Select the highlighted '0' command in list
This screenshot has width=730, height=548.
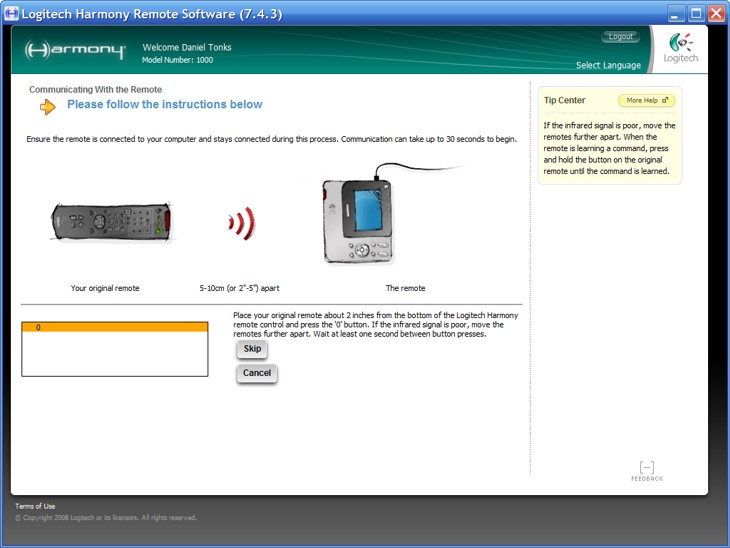pos(114,327)
